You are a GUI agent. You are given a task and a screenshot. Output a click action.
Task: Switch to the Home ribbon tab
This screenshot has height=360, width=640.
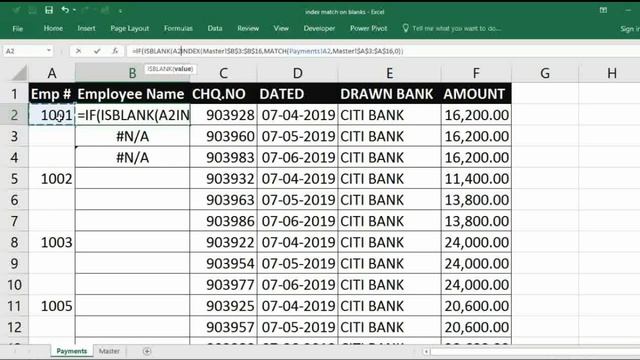point(53,29)
